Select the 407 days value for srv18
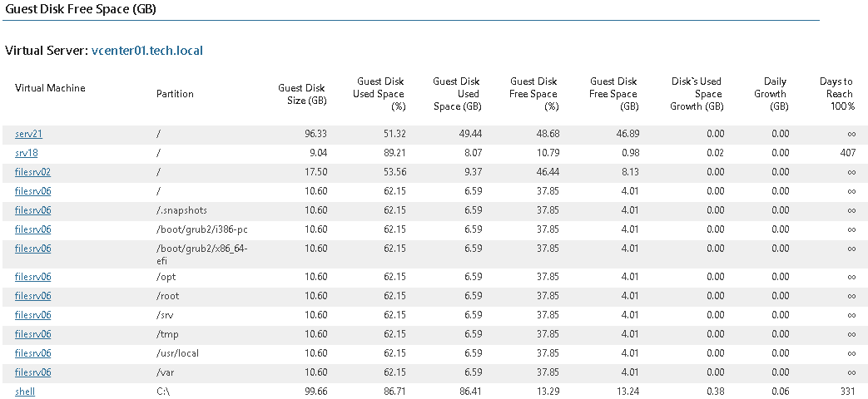868x399 pixels. tap(847, 153)
